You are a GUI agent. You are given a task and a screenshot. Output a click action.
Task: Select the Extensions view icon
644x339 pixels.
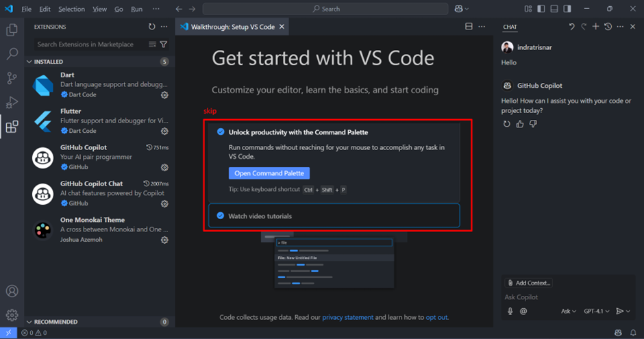12,127
